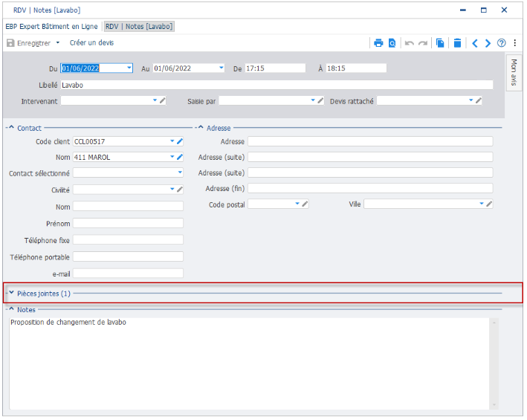Screen dimensions: 527x420
Task: Open the Ville dropdown
Action: coord(482,204)
